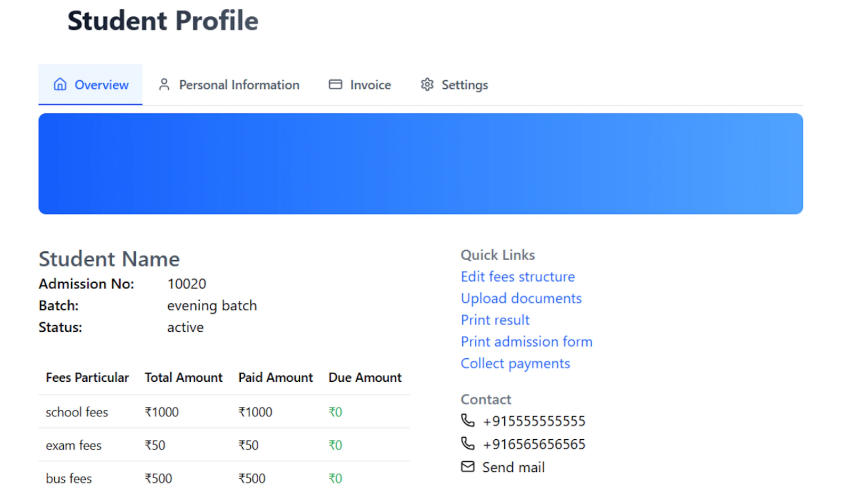843x504 pixels.
Task: Click the 'Status:' label
Action: click(60, 328)
